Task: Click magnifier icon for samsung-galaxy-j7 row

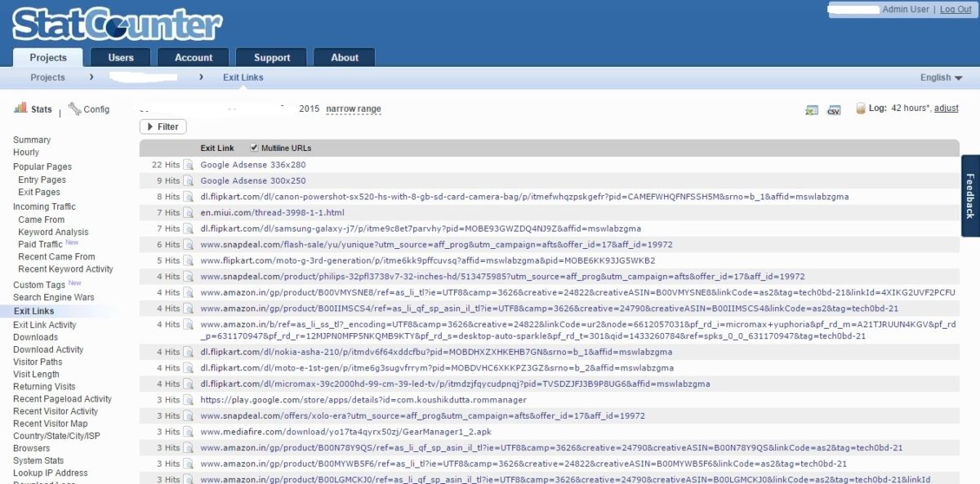Action: pos(188,229)
